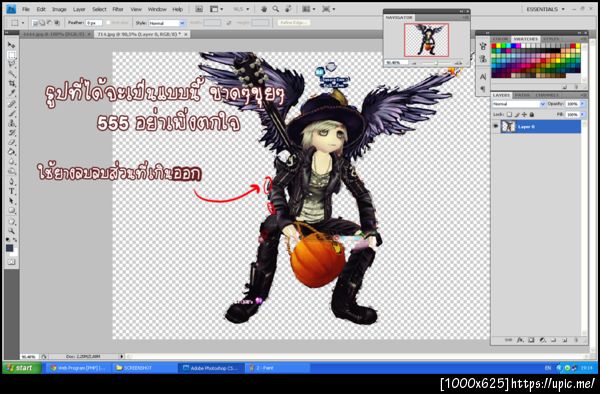
Task: Toggle the Anti-alias checkbox
Action: 108,23
